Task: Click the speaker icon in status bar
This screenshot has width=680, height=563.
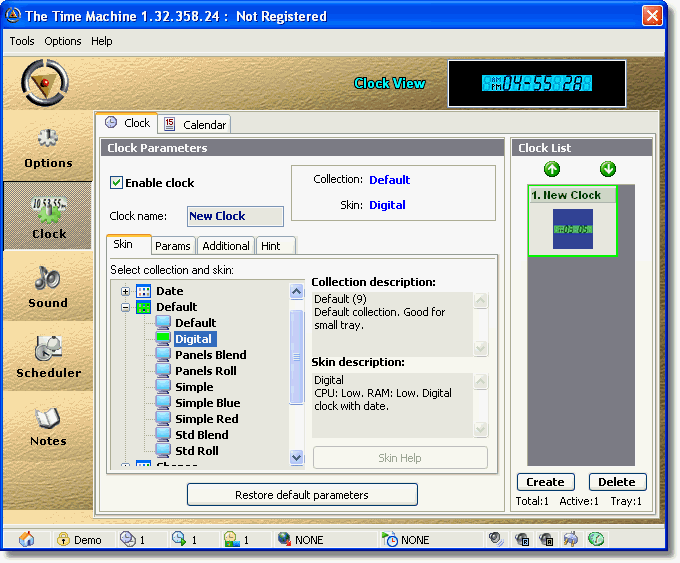Action: 496,539
